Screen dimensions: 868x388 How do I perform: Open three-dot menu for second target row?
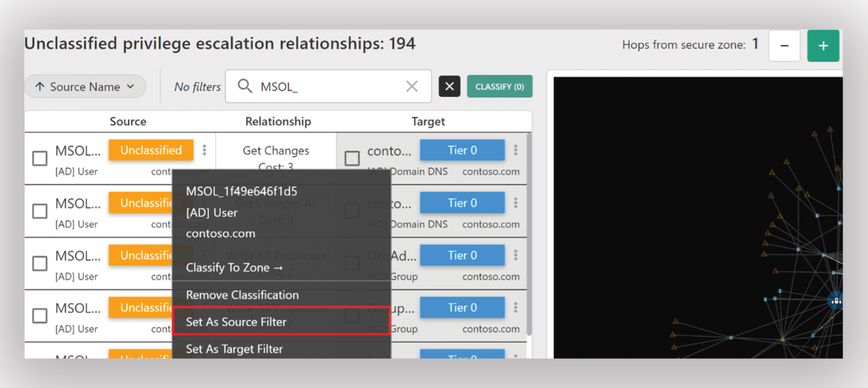[x=515, y=203]
